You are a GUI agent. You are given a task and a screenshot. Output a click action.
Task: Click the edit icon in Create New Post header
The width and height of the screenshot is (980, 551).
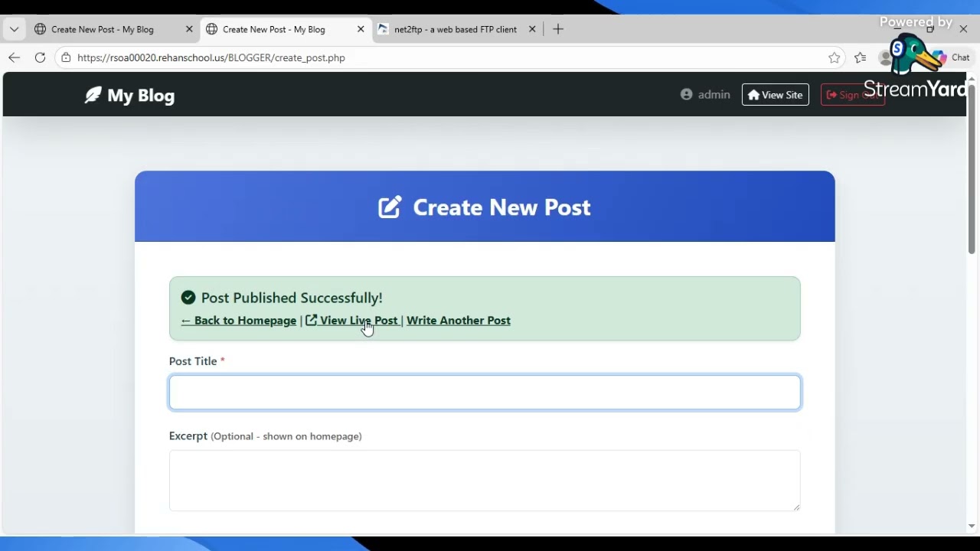click(x=390, y=207)
